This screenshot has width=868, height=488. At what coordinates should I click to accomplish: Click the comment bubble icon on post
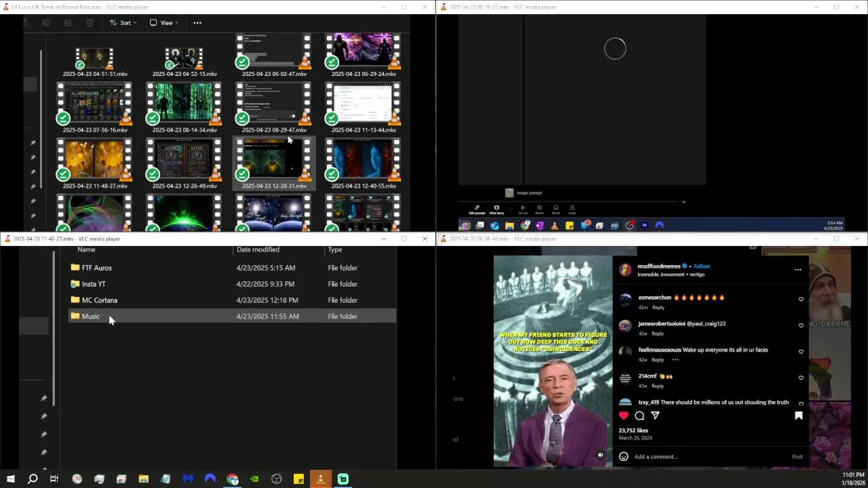(x=639, y=415)
